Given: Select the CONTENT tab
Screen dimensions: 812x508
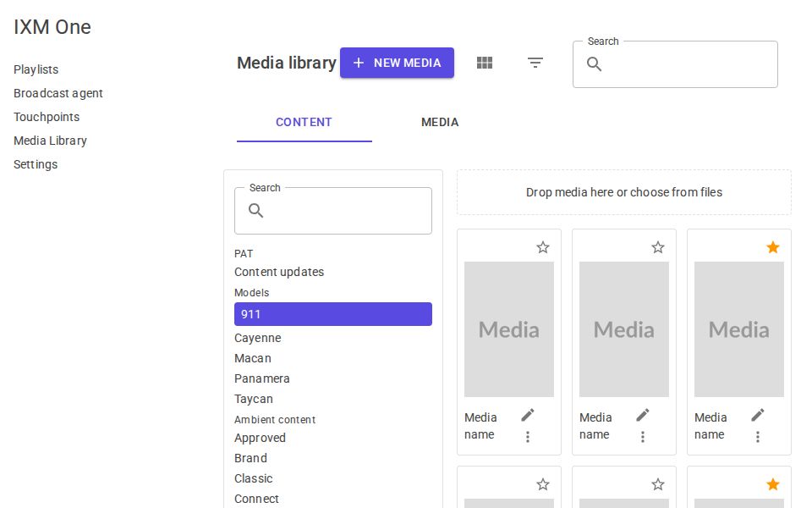Looking at the screenshot, I should [x=304, y=122].
